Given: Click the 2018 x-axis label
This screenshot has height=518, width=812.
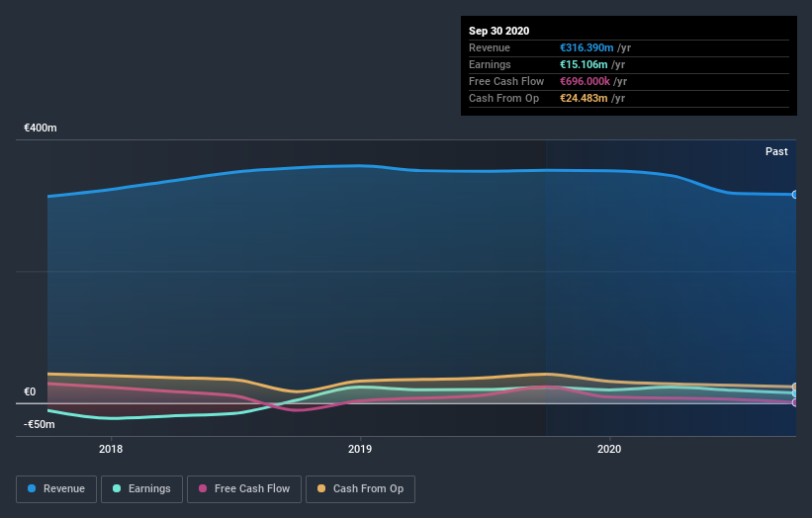Looking at the screenshot, I should (111, 449).
